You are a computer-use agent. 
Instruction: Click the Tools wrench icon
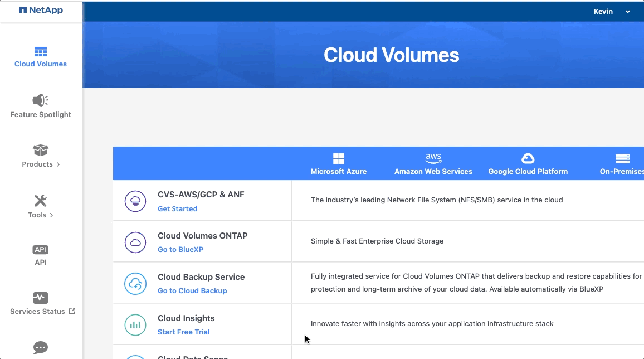(x=40, y=201)
